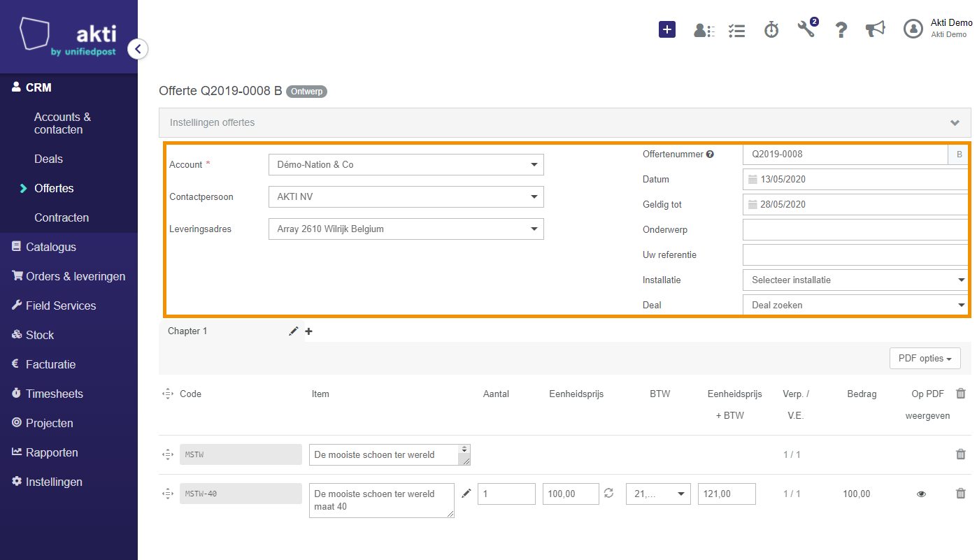Open Orders & leveringen menu
Image resolution: width=977 pixels, height=560 pixels.
point(69,276)
